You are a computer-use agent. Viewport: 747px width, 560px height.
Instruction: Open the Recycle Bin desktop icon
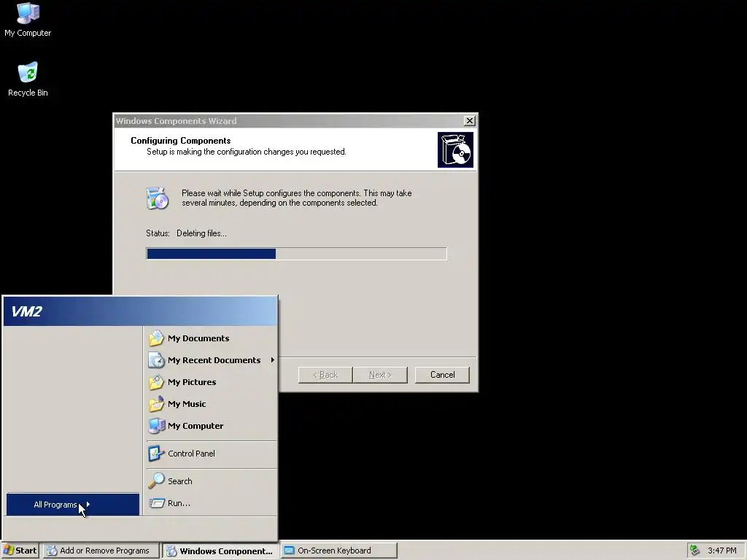pos(28,79)
